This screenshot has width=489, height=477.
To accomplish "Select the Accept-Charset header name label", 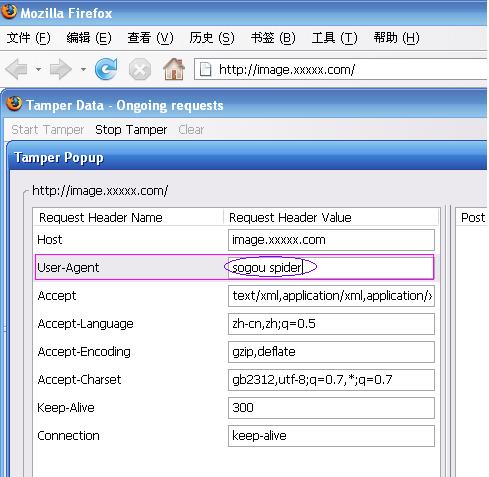I will coord(79,380).
